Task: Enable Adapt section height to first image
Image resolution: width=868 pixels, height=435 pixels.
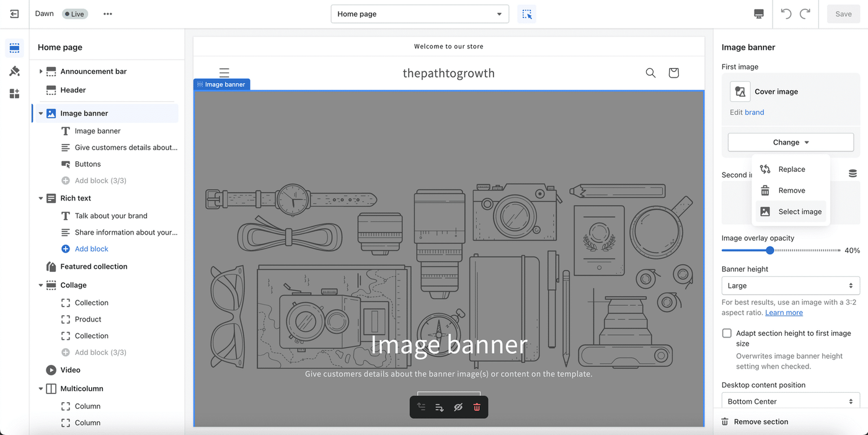Action: [x=727, y=333]
